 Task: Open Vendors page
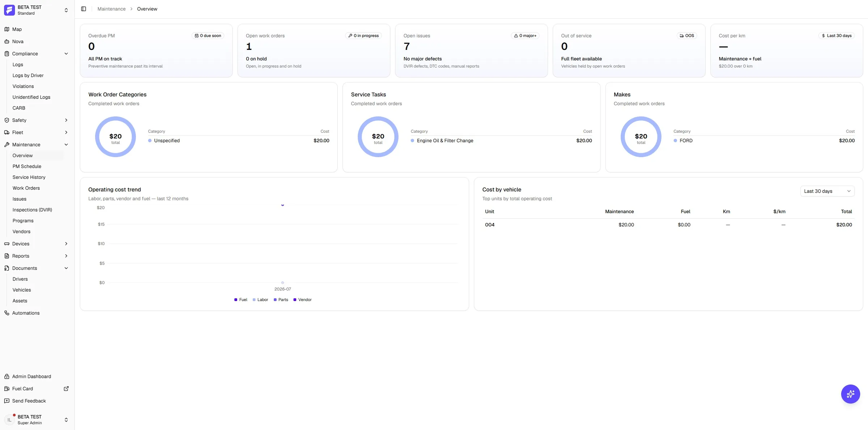tap(21, 232)
